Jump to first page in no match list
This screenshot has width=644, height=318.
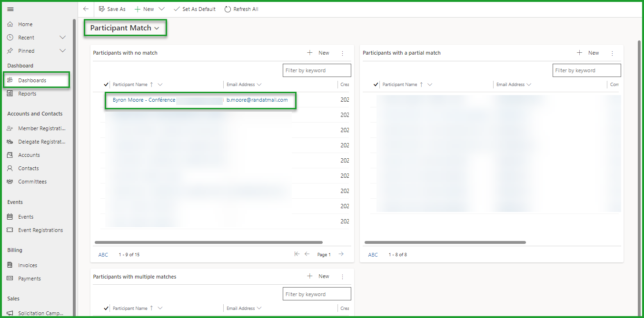coord(297,254)
